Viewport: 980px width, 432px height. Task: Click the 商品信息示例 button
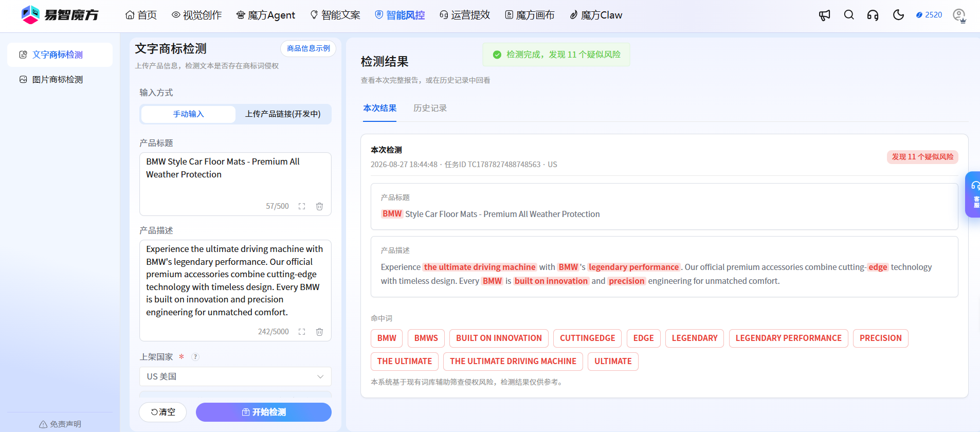coord(308,48)
